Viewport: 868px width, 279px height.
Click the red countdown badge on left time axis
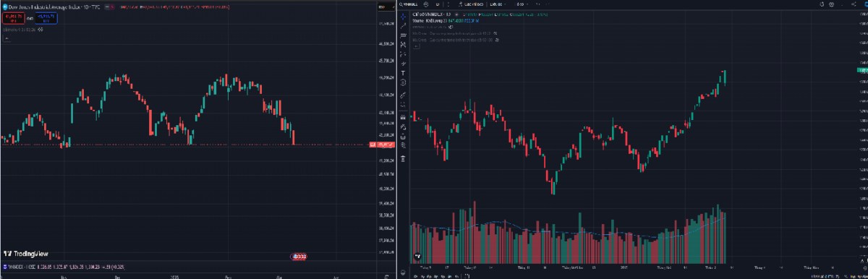(x=298, y=256)
